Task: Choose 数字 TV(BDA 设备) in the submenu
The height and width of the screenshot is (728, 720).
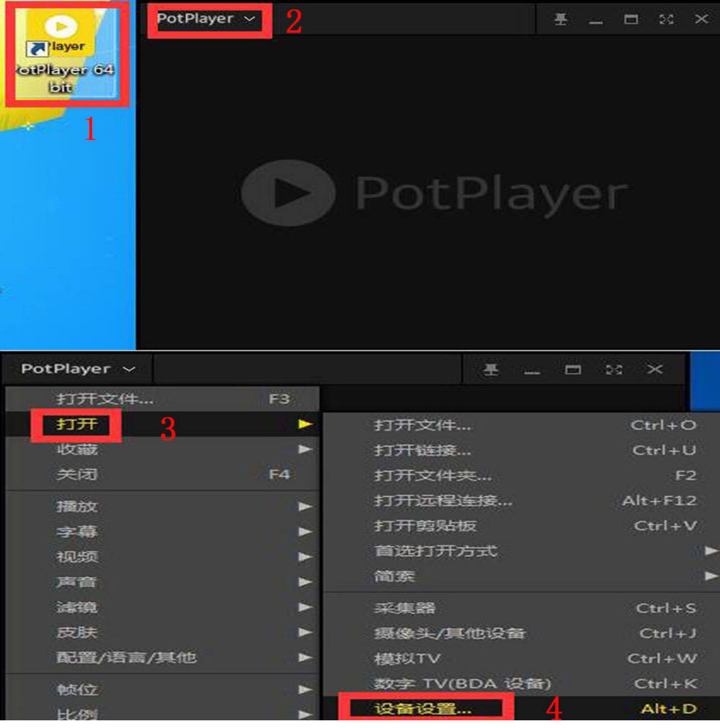Action: coord(522,683)
